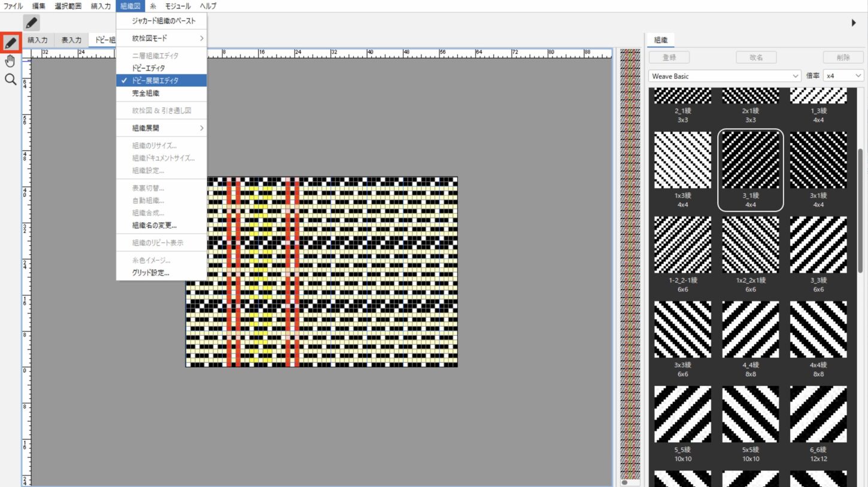Open the 選択範囲 menu
Viewport: 868px width, 487px height.
coord(68,6)
